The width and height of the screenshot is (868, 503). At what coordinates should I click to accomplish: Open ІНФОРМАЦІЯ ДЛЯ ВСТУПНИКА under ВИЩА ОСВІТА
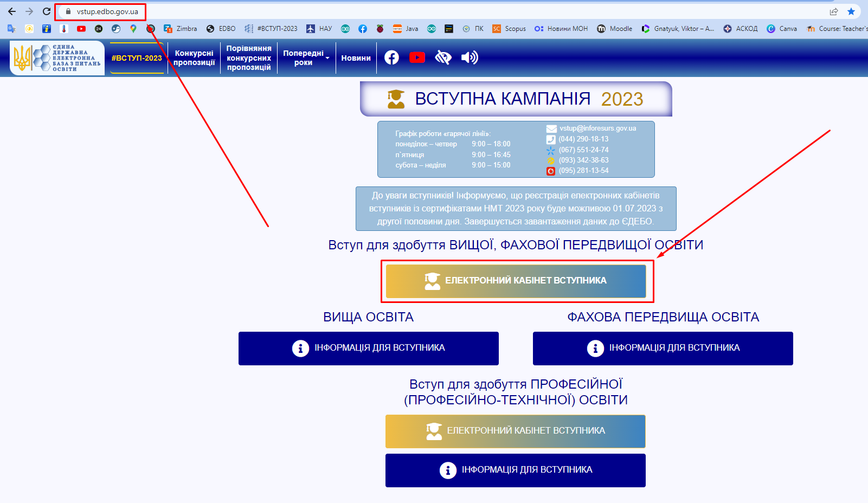coord(369,348)
